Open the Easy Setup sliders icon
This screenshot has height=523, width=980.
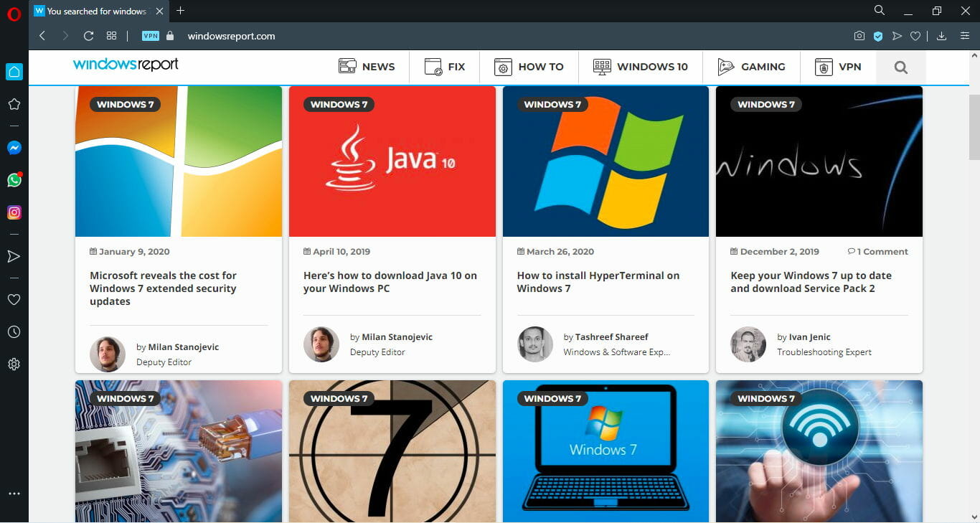coord(965,36)
